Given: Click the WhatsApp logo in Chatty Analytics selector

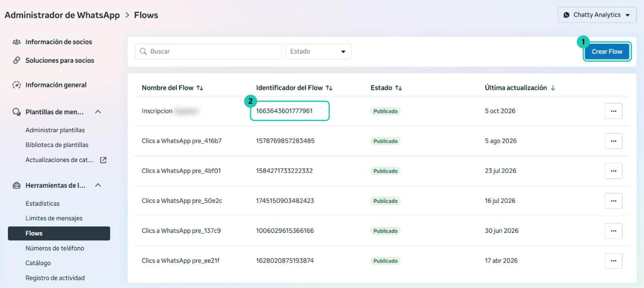Looking at the screenshot, I should pos(566,15).
